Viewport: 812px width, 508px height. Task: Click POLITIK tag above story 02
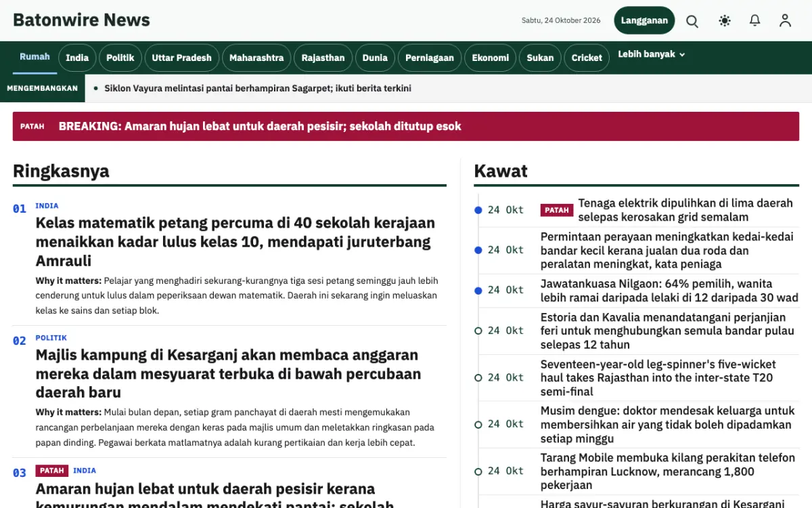tap(51, 338)
